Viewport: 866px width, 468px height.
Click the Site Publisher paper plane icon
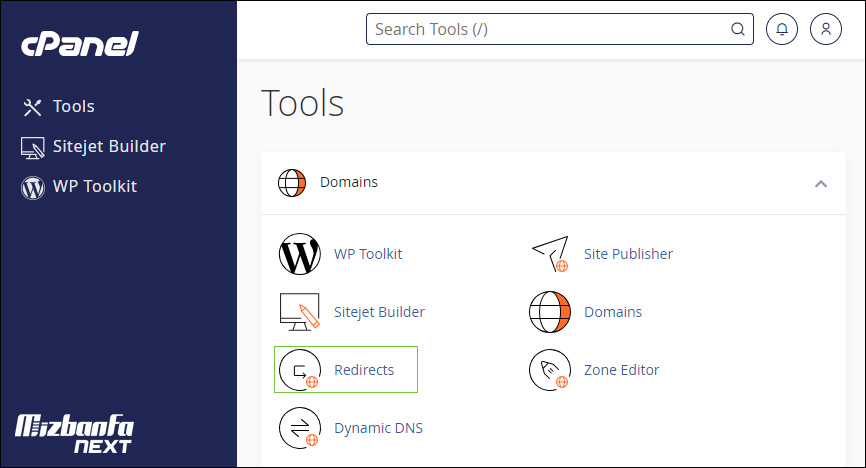coord(550,254)
